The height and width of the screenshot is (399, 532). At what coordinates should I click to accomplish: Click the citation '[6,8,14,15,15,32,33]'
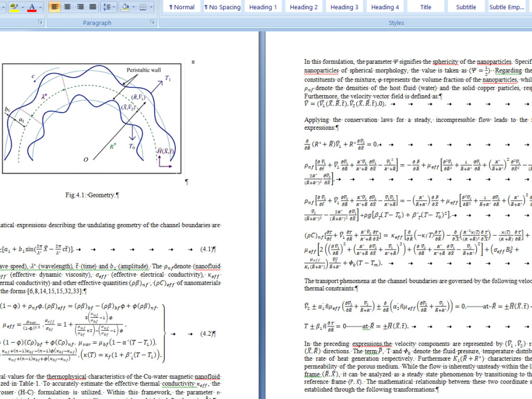55,291
